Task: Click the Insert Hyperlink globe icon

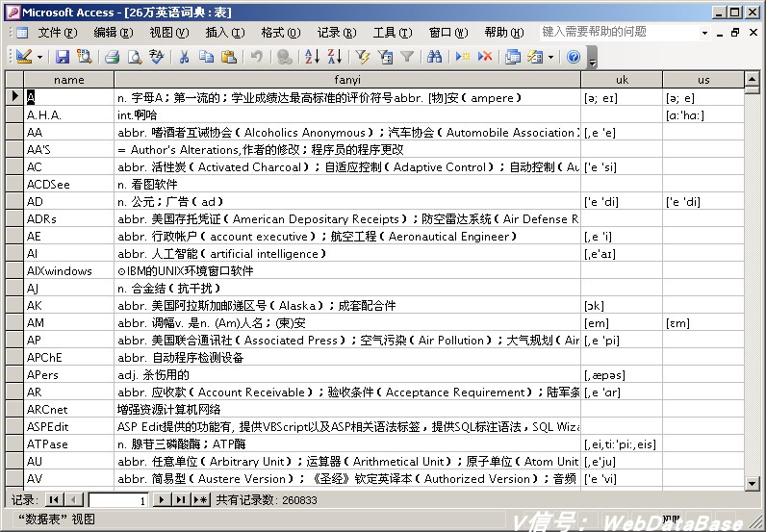Action: click(284, 57)
